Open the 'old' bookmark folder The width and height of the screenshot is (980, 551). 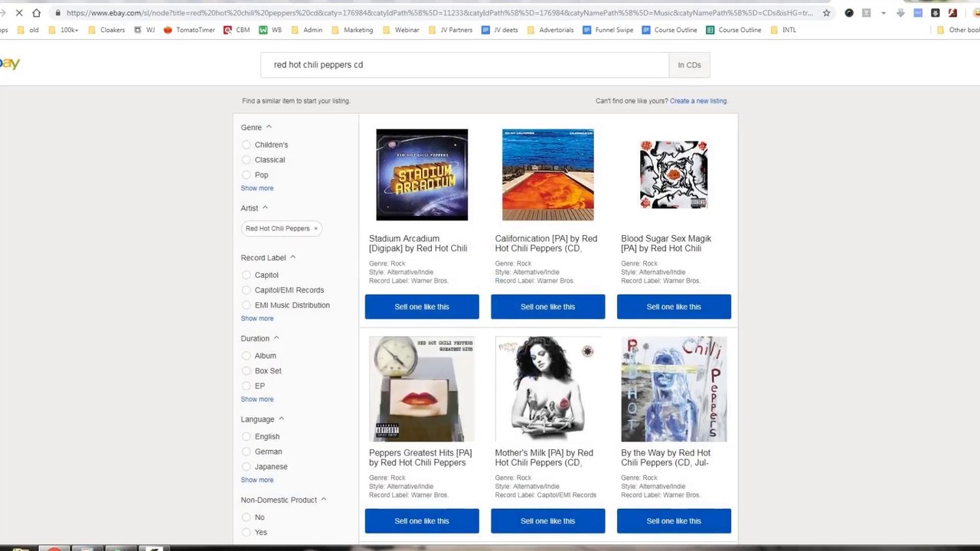(28, 30)
